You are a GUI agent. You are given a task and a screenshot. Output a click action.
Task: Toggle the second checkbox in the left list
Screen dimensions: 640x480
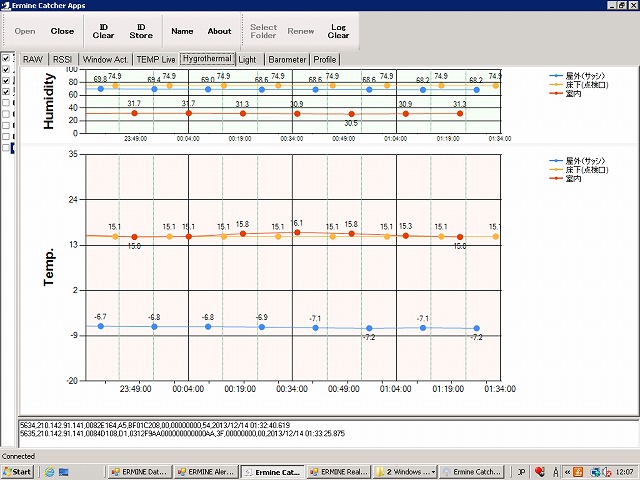click(6, 69)
